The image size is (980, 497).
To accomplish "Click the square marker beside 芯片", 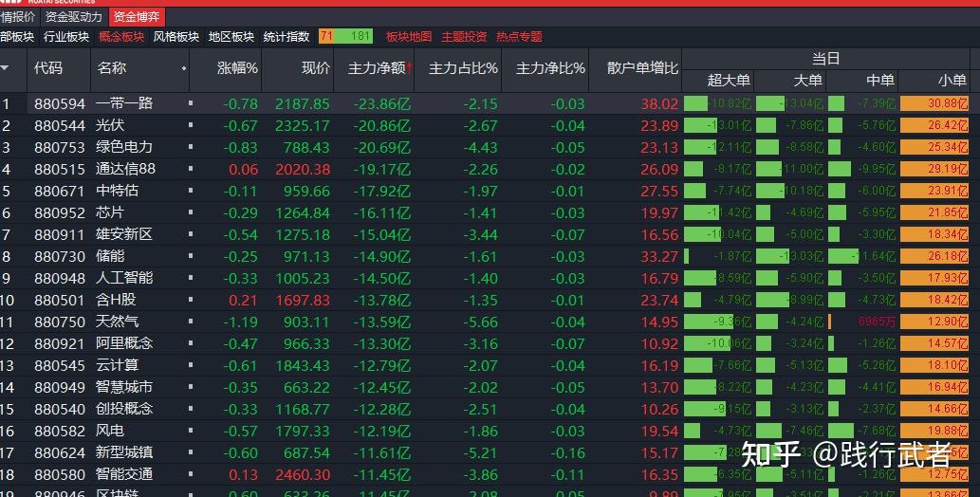I will 191,212.
